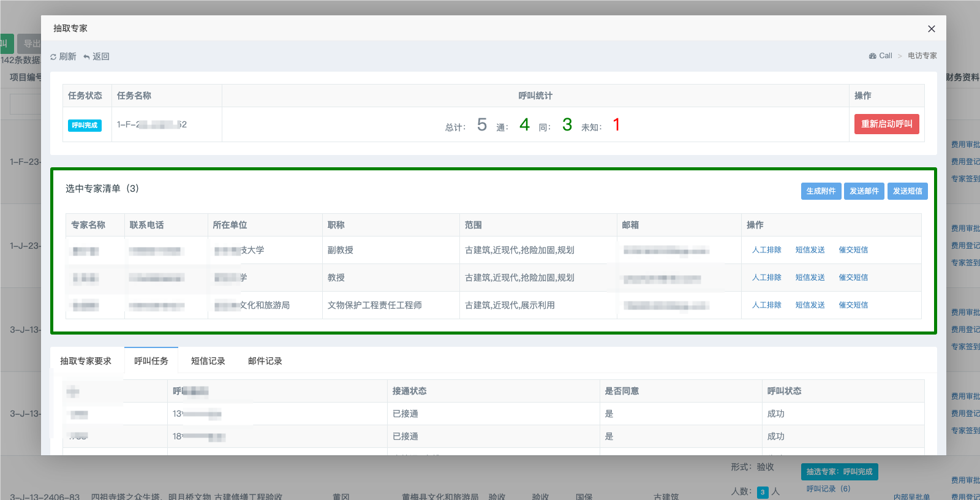Switch to the 抽取专家要求 tab
The image size is (980, 500).
click(86, 361)
